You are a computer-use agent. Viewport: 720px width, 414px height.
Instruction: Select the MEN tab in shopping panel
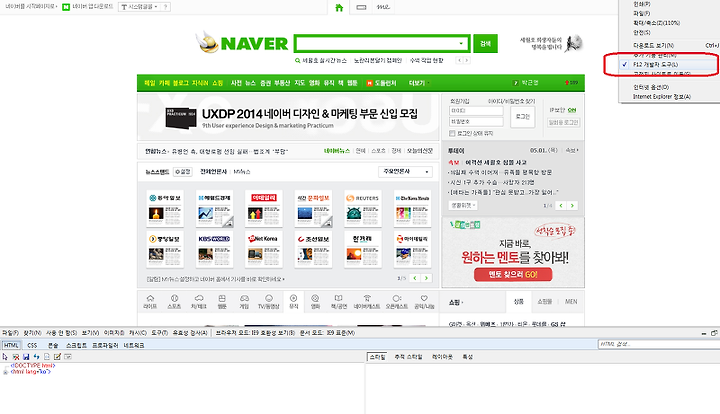(571, 302)
